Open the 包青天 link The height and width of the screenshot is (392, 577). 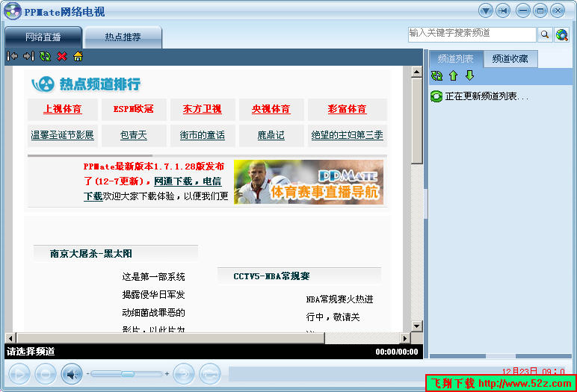point(133,135)
